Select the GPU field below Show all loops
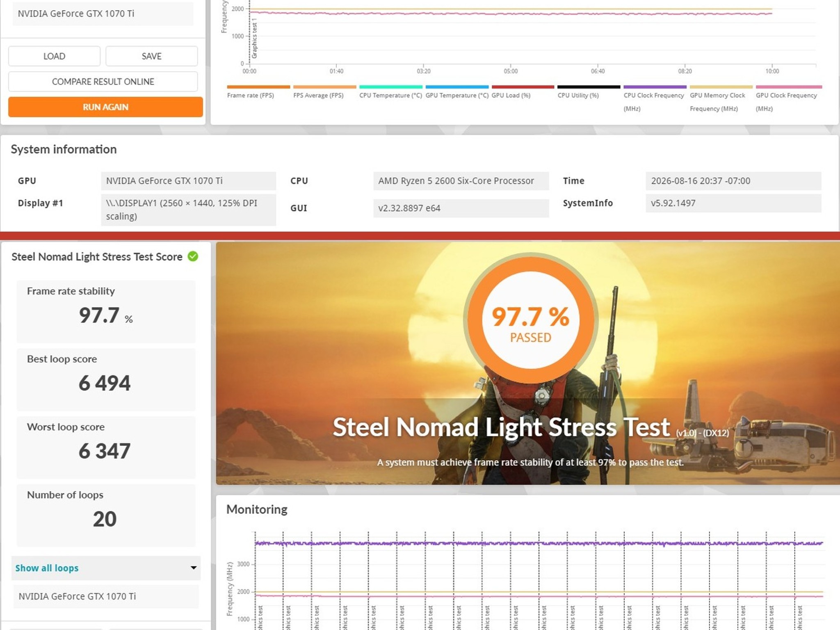Image resolution: width=840 pixels, height=630 pixels. (x=106, y=596)
